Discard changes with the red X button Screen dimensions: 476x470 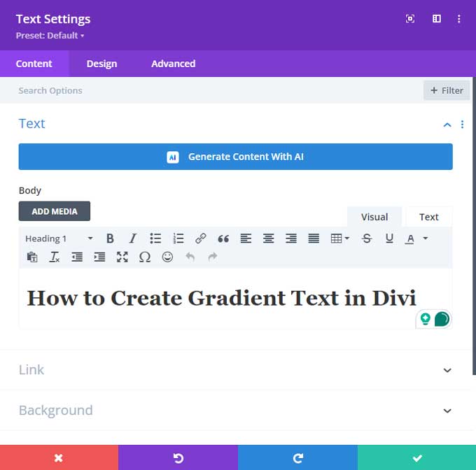click(59, 457)
